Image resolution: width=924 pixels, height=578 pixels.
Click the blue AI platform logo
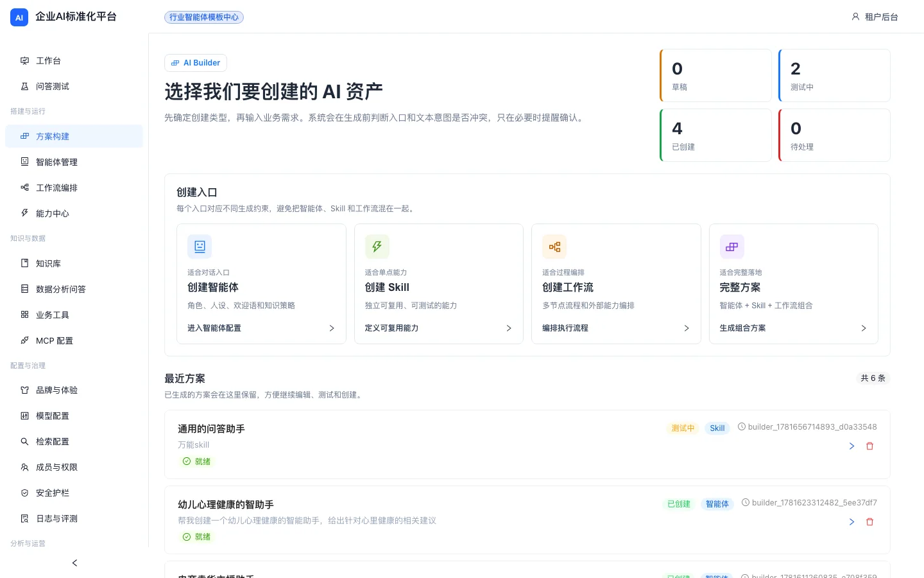[x=19, y=17]
